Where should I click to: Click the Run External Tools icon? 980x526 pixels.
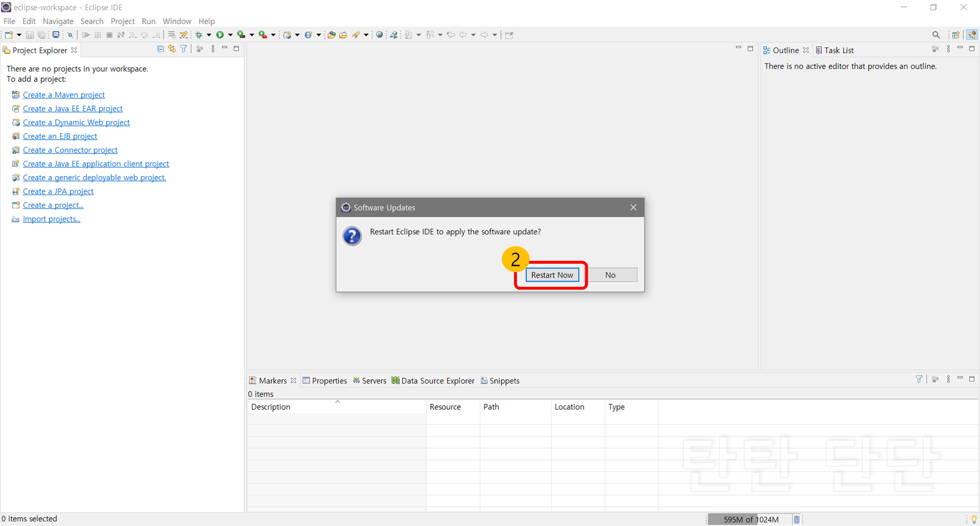click(x=263, y=35)
